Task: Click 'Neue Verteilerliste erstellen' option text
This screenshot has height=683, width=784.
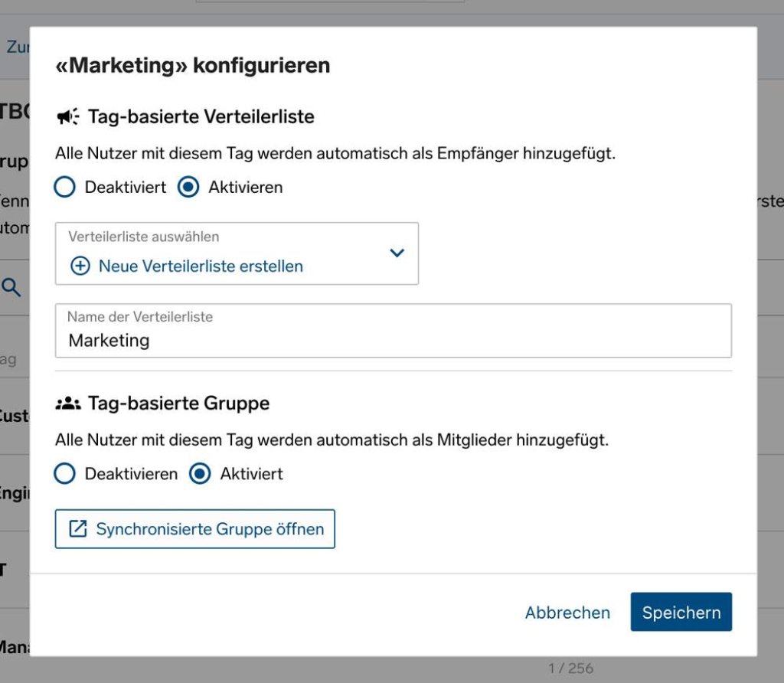Action: (x=201, y=266)
